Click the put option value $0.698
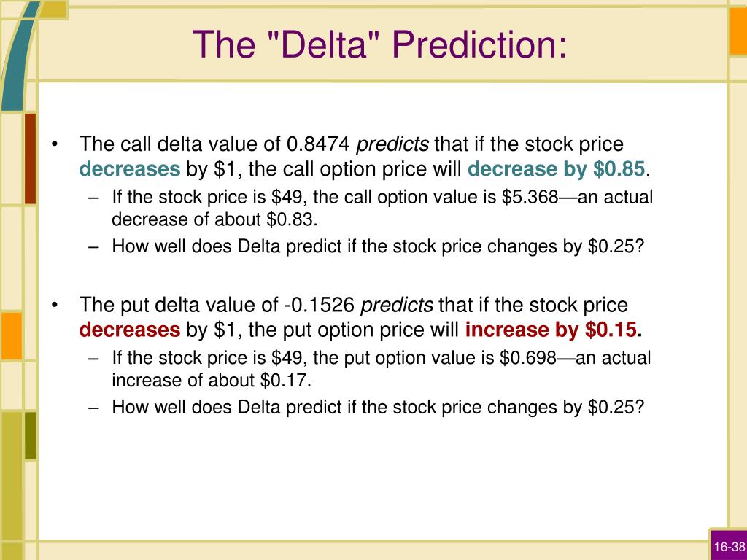The height and width of the screenshot is (560, 747). coord(528,357)
